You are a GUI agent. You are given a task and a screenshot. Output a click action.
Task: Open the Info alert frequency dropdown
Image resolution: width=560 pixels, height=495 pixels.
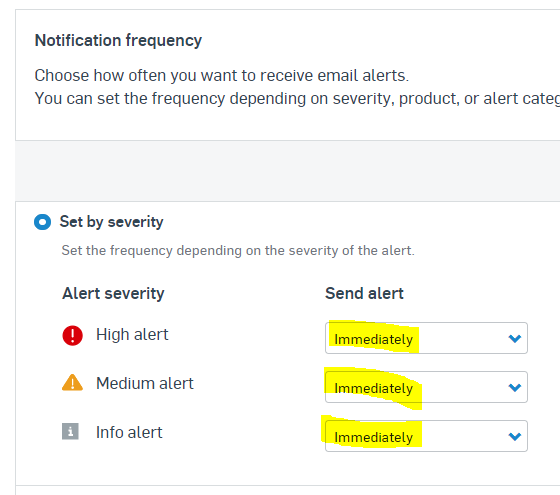click(x=426, y=436)
